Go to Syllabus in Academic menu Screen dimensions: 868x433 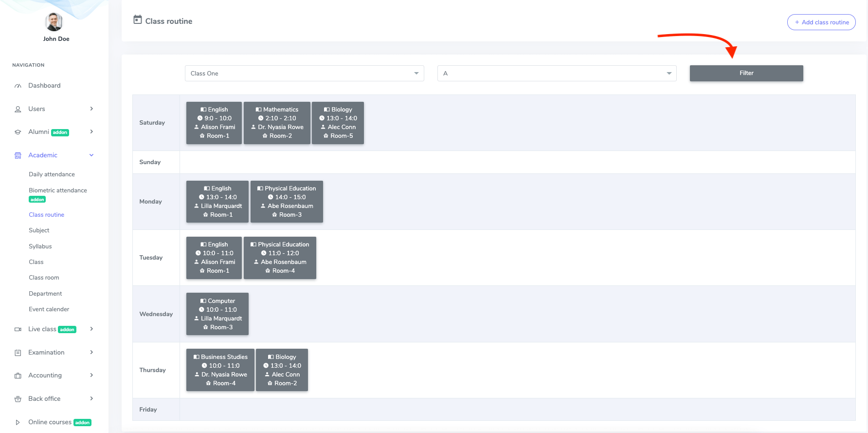point(40,246)
